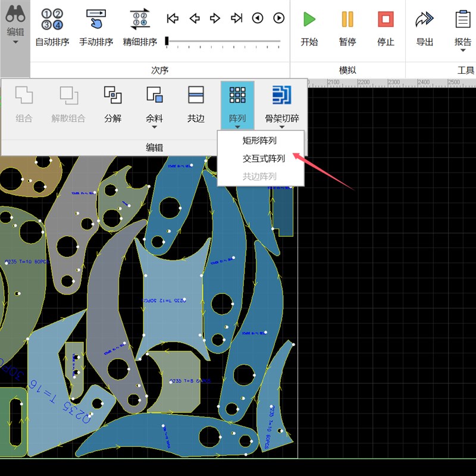The width and height of the screenshot is (476, 476).
Task: Choose Rectangular Array (矩形阵列) menu item
Action: (x=259, y=141)
